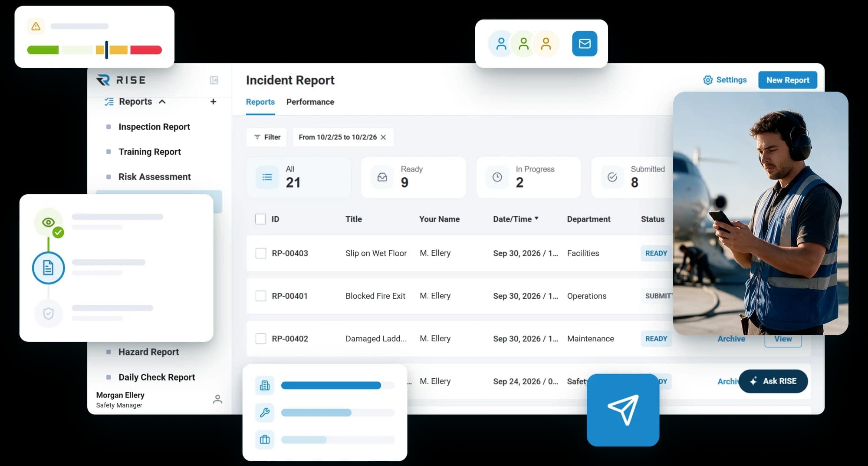868x466 pixels.
Task: Click the Ask RISE button
Action: [773, 381]
